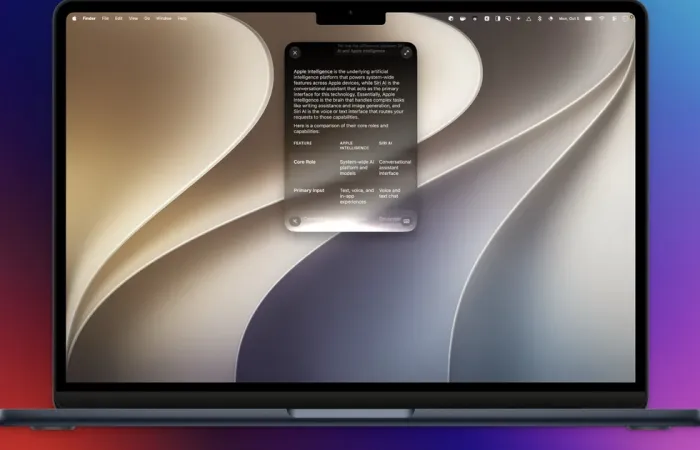Click the "Primary Input" row label
Viewport: 700px width, 450px height.
tap(309, 191)
